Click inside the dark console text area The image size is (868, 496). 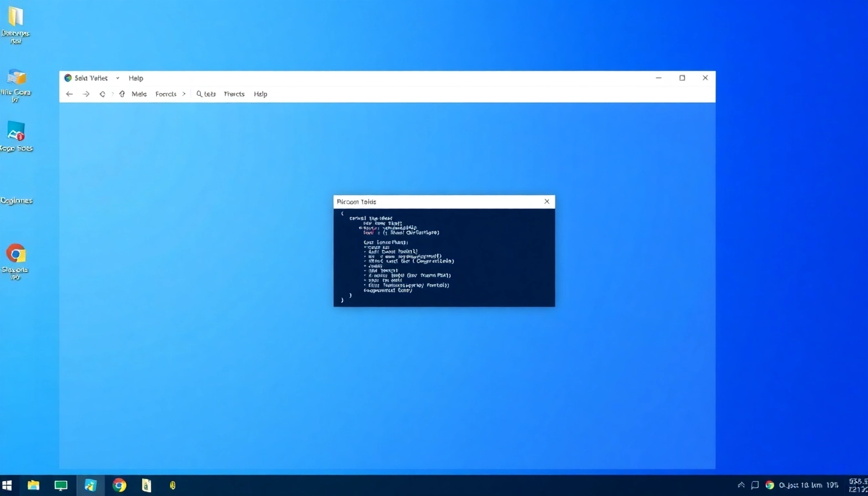444,257
